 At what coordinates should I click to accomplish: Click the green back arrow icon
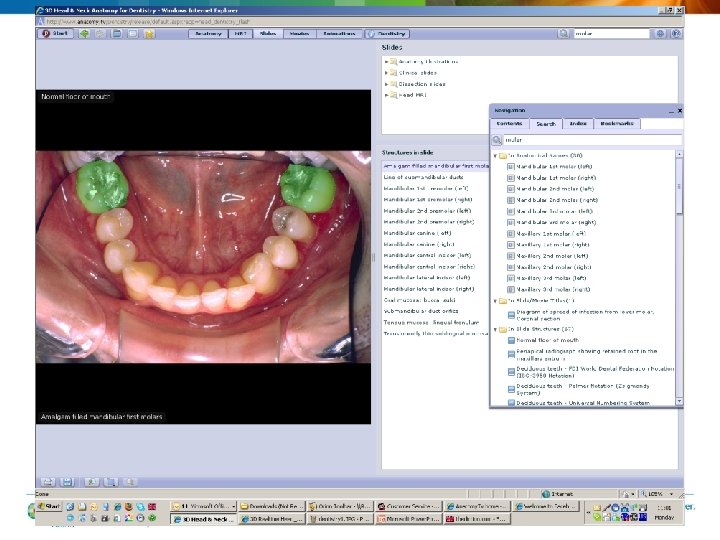(x=84, y=34)
